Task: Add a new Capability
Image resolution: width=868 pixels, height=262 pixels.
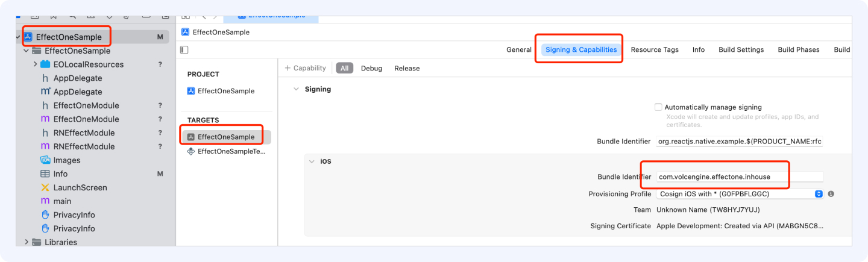Action: pos(305,68)
